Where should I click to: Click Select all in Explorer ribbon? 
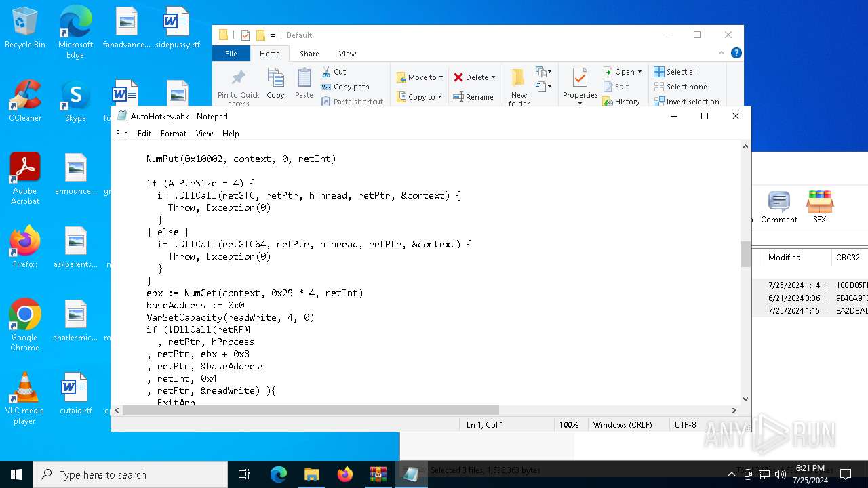click(x=675, y=72)
